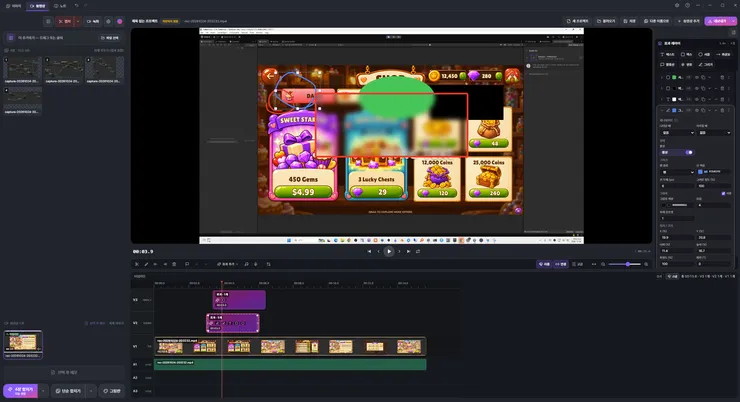Add a box shape from layer panel tools

[x=686, y=55]
